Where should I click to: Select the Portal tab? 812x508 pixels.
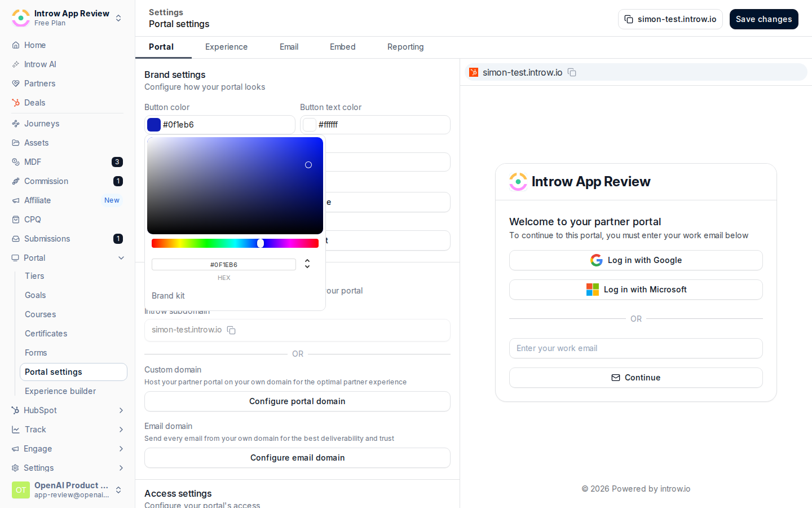point(161,47)
